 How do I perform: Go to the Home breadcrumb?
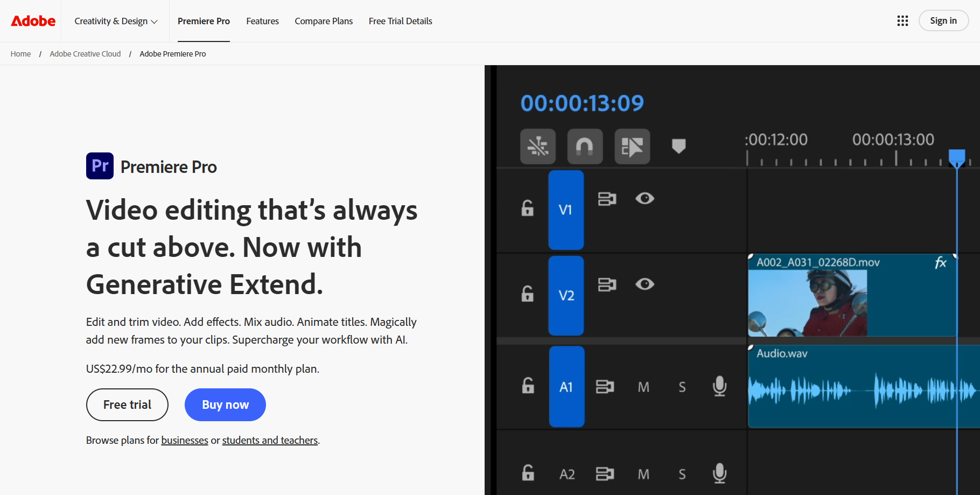tap(20, 54)
